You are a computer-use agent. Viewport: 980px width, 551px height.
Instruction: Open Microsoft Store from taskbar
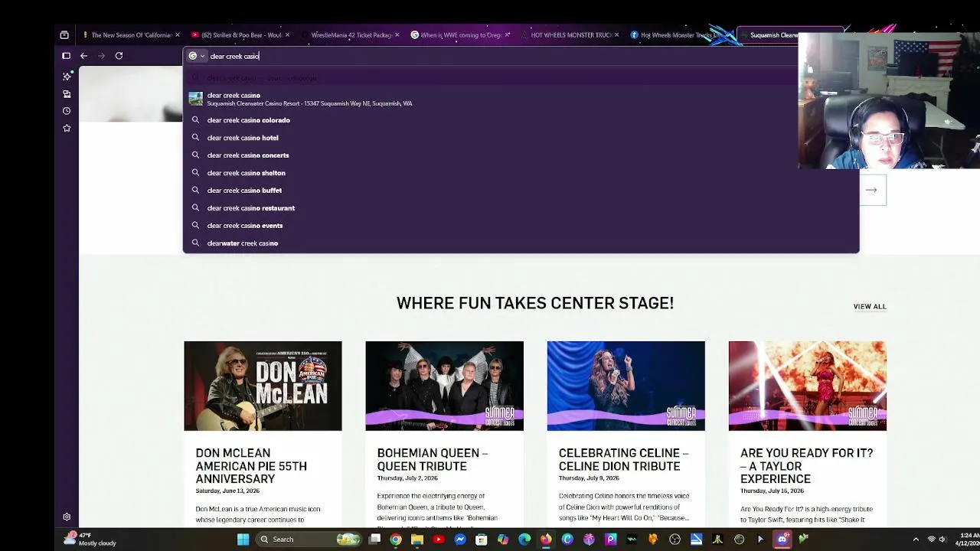point(482,540)
